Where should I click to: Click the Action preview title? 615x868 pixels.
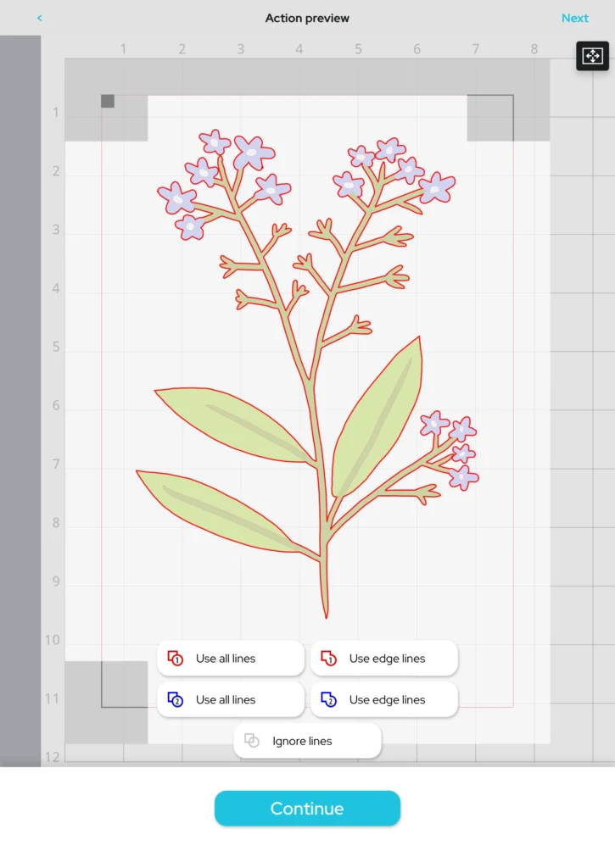[307, 18]
